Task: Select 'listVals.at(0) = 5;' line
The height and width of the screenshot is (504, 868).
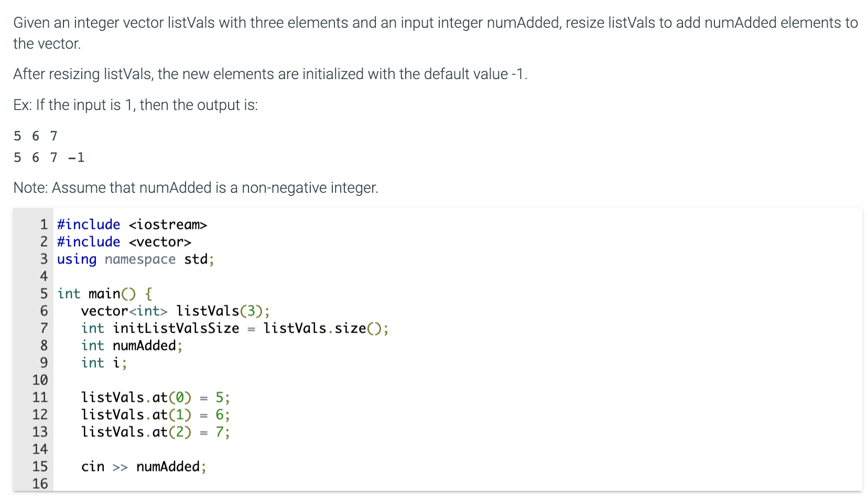Action: 155,397
